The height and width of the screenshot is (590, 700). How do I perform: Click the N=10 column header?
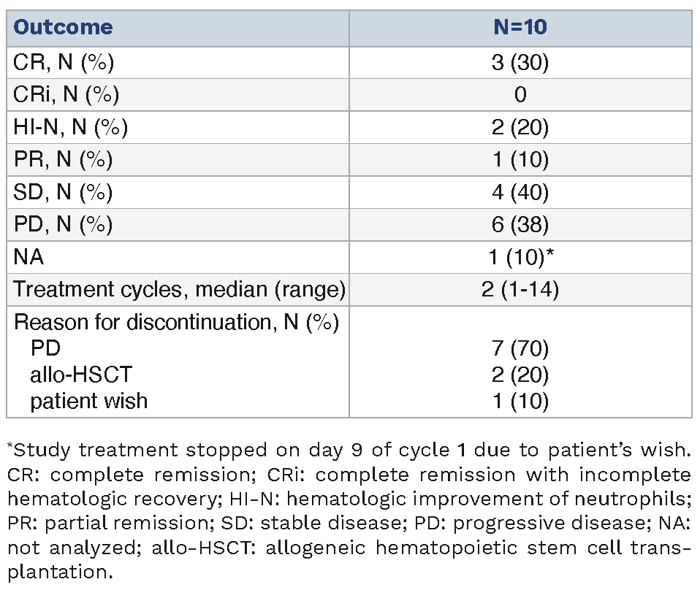[x=520, y=28]
